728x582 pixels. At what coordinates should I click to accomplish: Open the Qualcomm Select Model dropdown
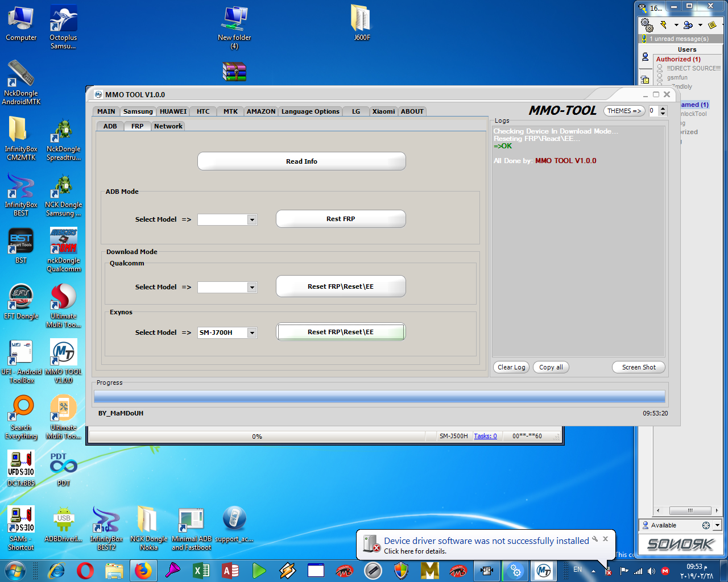(x=252, y=288)
